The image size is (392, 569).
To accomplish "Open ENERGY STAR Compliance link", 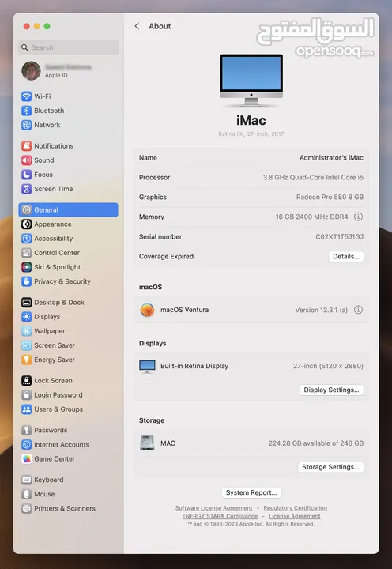I will (220, 516).
